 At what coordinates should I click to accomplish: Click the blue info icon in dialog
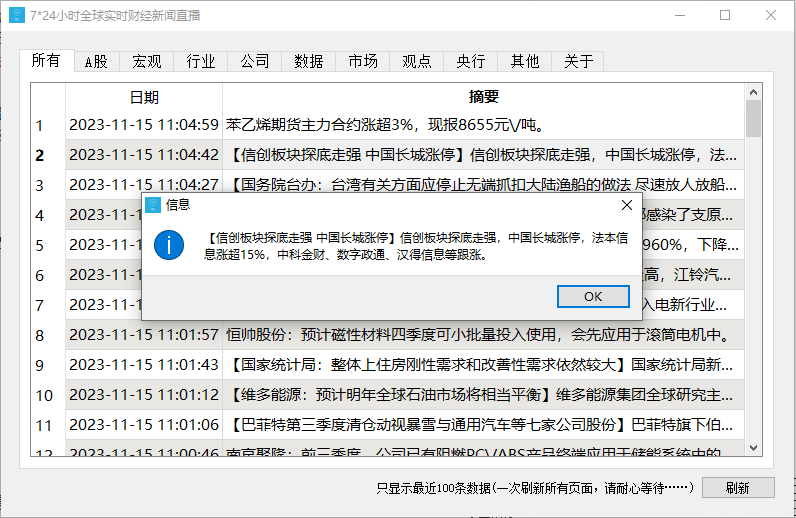point(169,245)
